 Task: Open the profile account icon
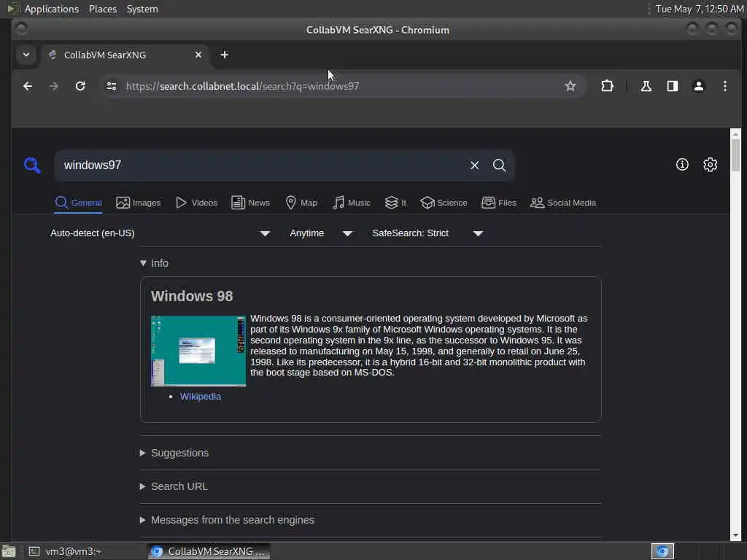pyautogui.click(x=698, y=86)
